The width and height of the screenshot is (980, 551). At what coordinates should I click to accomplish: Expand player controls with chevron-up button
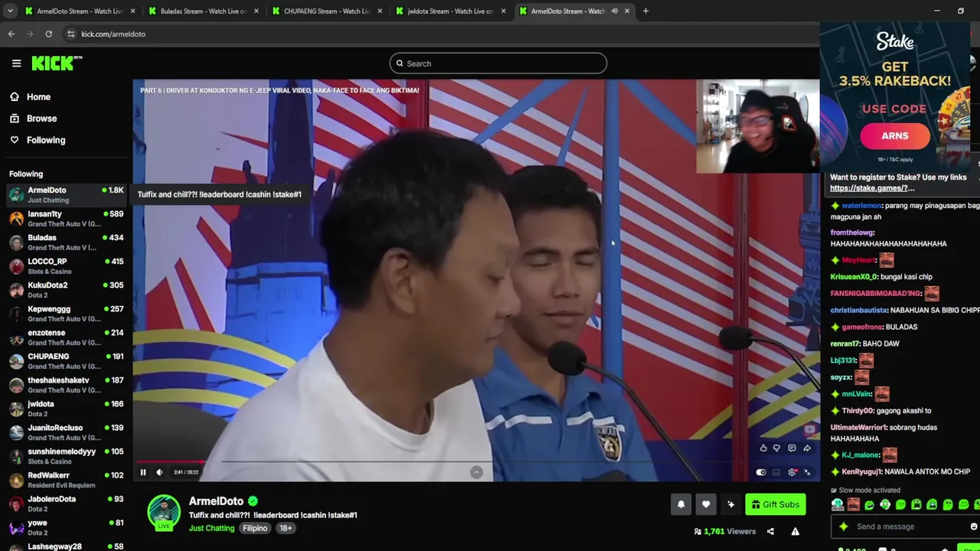476,472
